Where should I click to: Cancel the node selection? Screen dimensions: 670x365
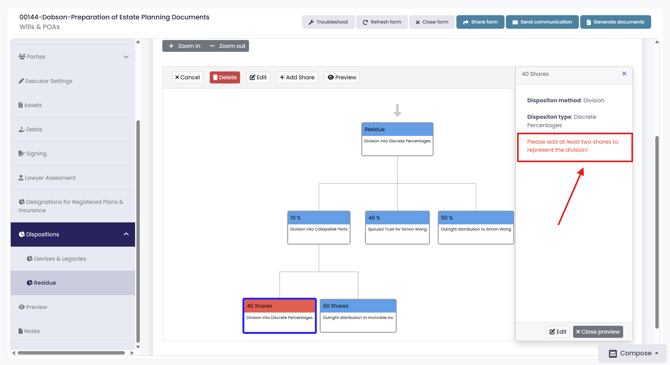(187, 77)
